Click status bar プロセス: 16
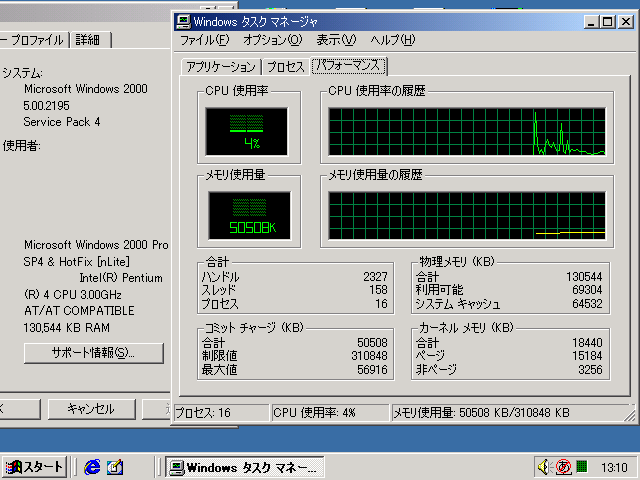The width and height of the screenshot is (640, 480). pos(222,413)
